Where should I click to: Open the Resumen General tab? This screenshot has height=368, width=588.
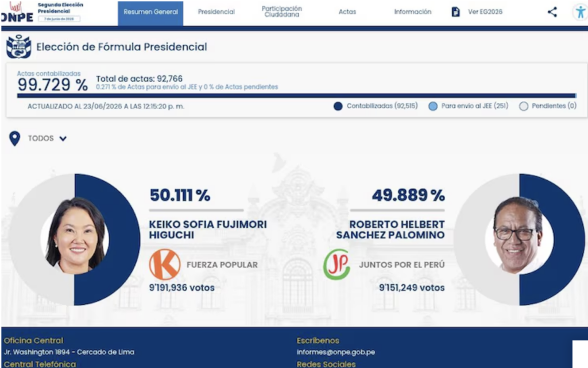(150, 13)
